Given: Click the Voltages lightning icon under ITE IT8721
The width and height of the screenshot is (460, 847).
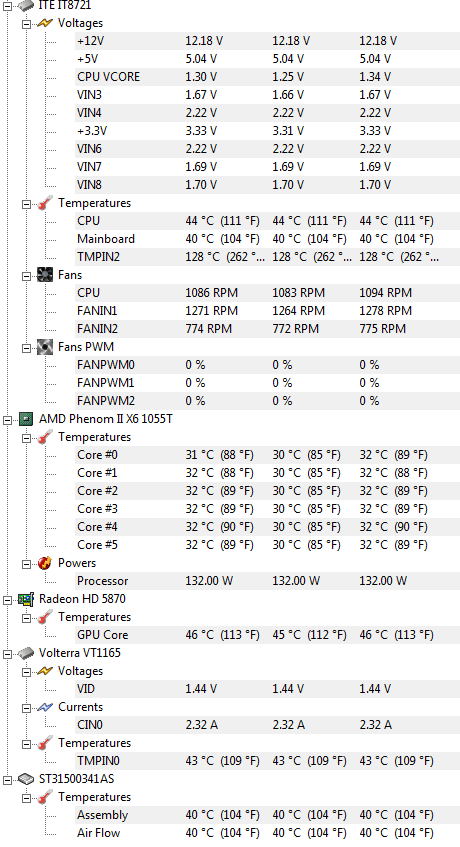Looking at the screenshot, I should pyautogui.click(x=45, y=23).
